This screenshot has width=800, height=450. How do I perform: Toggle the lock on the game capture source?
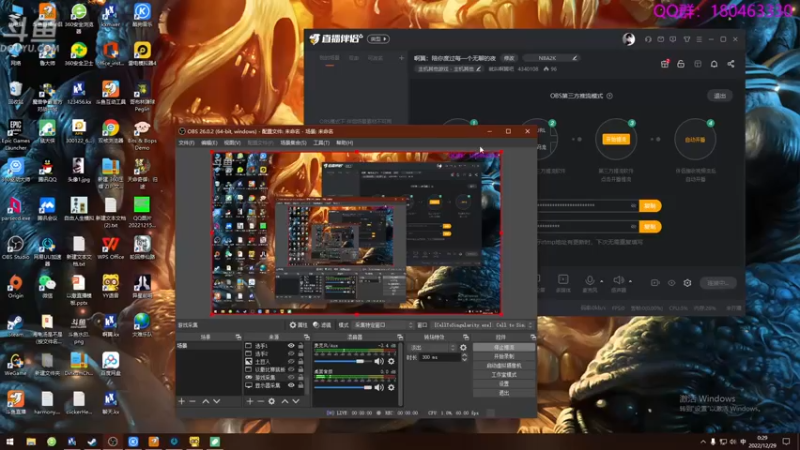point(301,378)
